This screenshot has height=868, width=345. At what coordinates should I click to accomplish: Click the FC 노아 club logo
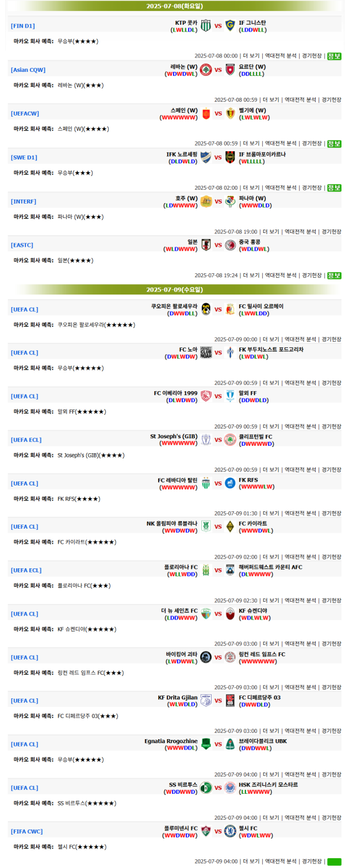coord(206,353)
